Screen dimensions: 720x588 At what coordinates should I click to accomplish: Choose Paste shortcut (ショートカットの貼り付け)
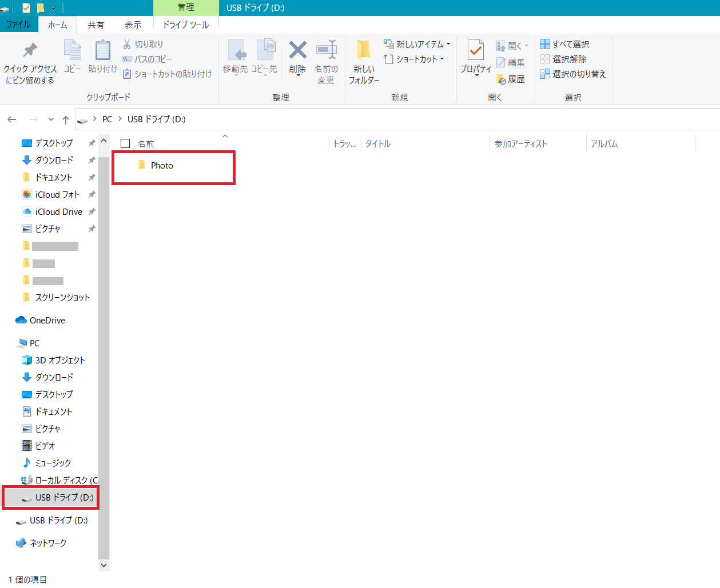pyautogui.click(x=167, y=74)
